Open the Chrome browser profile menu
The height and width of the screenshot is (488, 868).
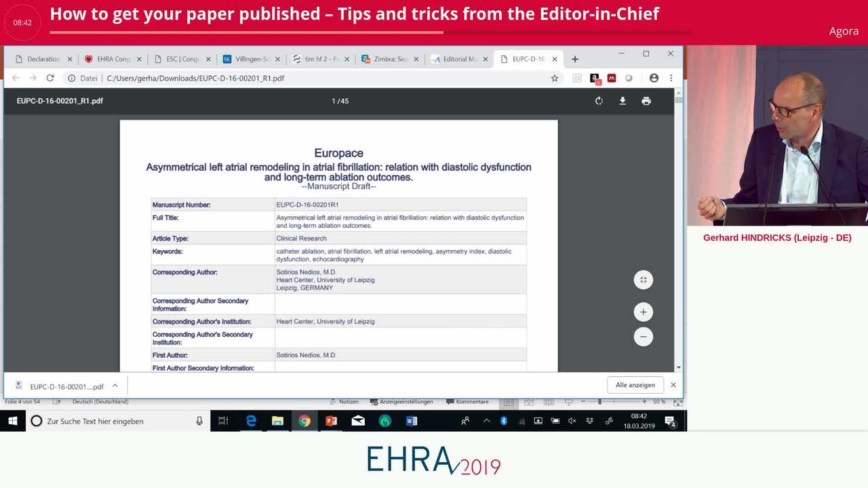click(654, 78)
